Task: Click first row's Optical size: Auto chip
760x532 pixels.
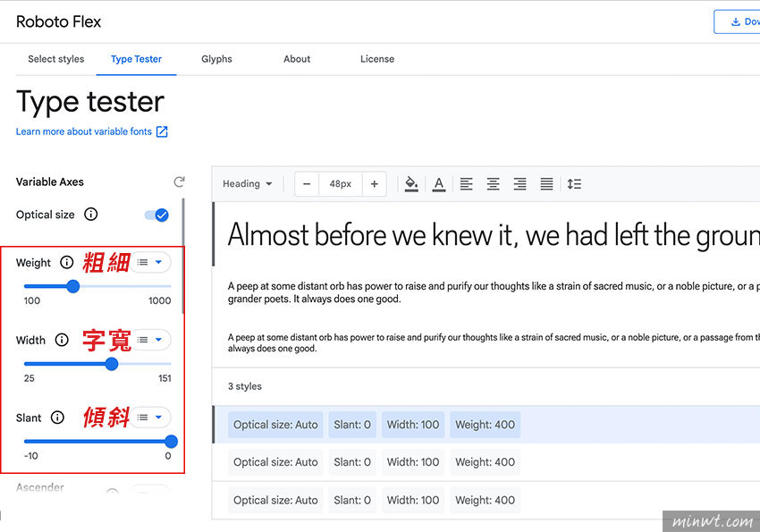Action: [275, 425]
